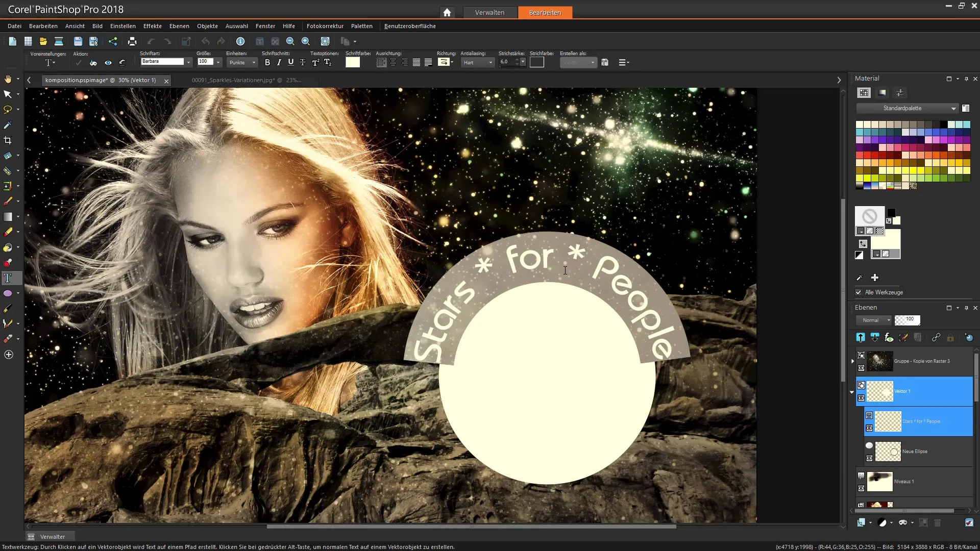This screenshot has height=551, width=980.
Task: Toggle the transparent material button
Action: coord(879,231)
